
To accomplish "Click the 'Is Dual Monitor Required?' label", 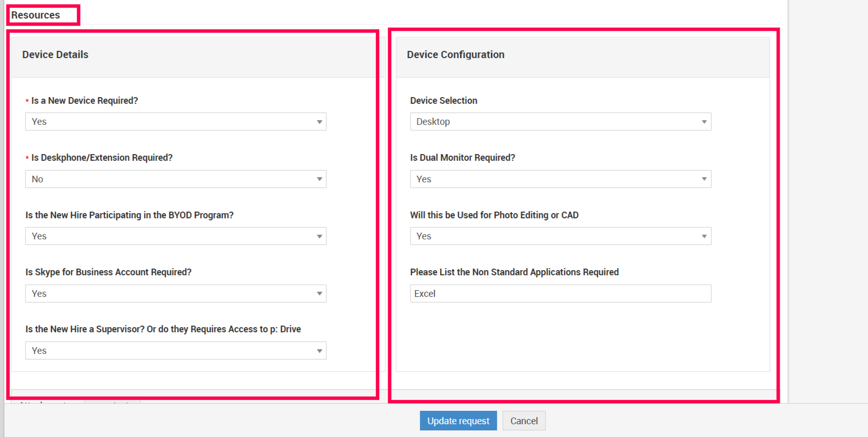I will point(462,158).
